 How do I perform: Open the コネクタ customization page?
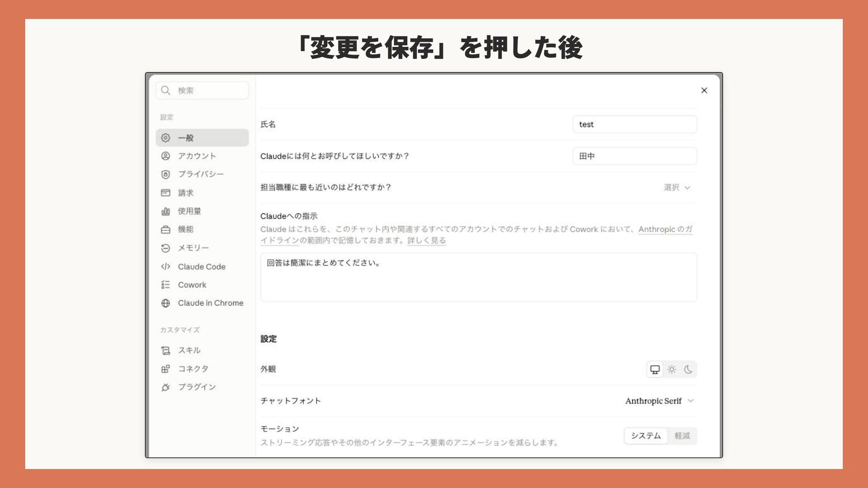tap(202, 369)
